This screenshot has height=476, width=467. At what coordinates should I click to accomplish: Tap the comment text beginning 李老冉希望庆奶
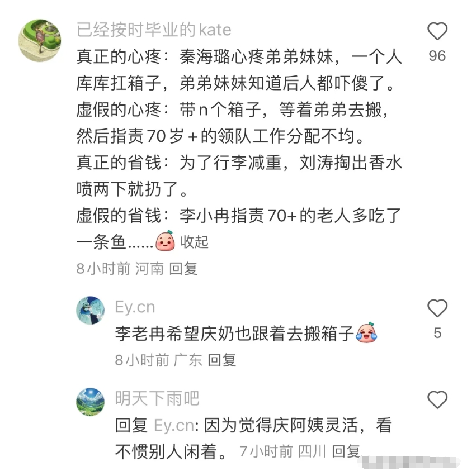(x=234, y=334)
